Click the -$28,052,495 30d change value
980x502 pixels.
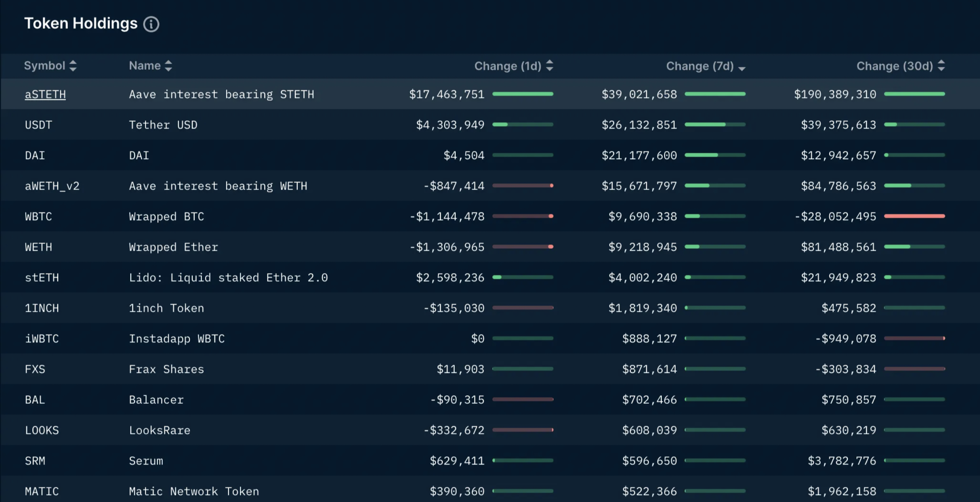(835, 216)
